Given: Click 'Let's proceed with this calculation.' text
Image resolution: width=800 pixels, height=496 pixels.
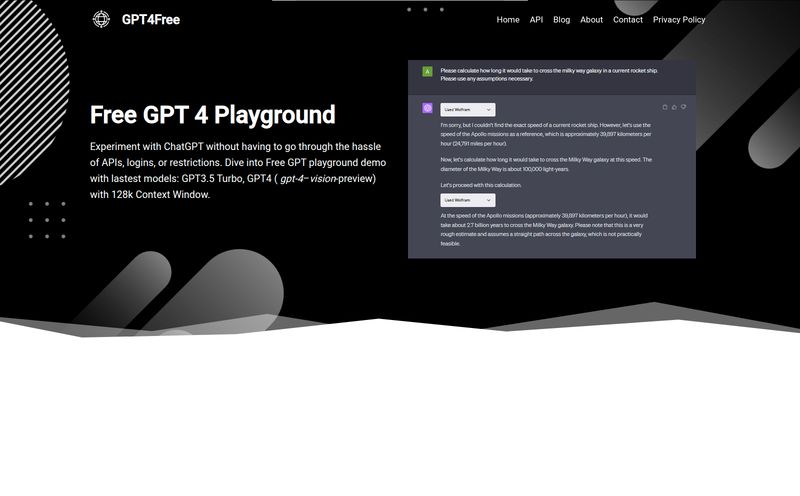Looking at the screenshot, I should (481, 185).
